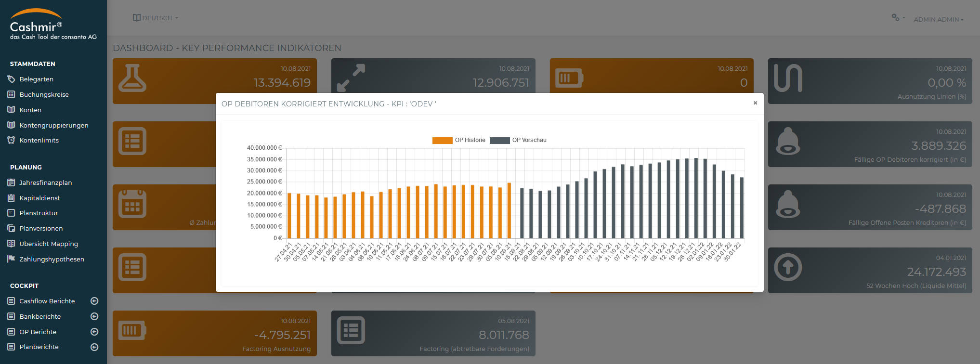
Task: Open the Jahresfinanzplan menu item
Action: [x=45, y=182]
